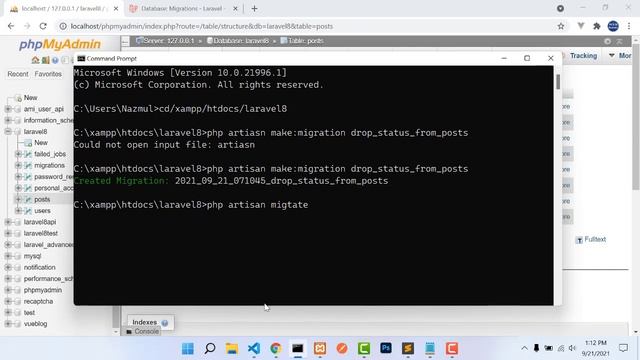Select the posts table in tree

42,199
